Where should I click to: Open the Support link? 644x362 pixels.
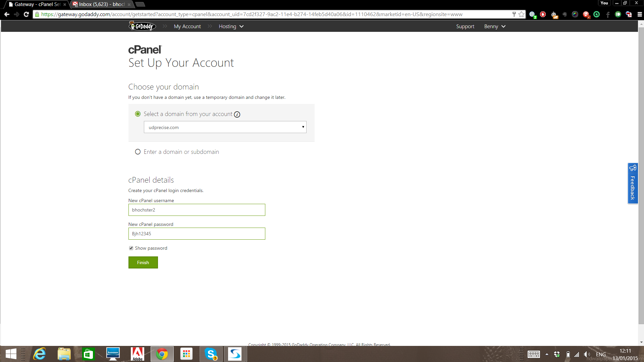[465, 26]
